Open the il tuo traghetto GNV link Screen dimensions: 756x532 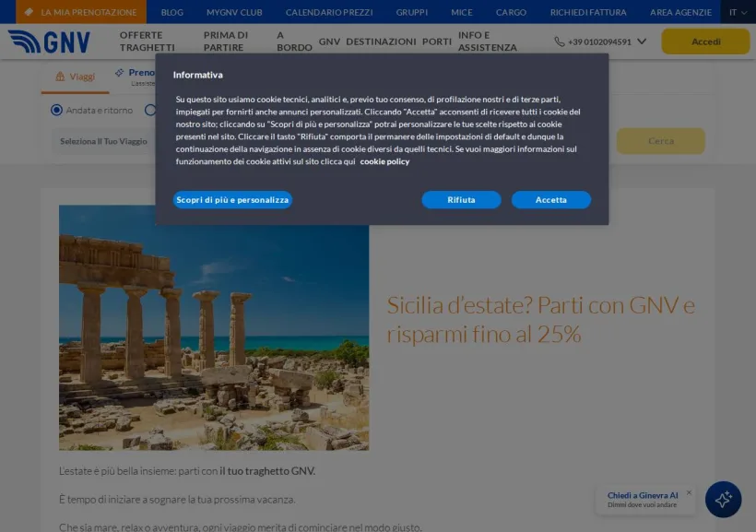coord(267,471)
